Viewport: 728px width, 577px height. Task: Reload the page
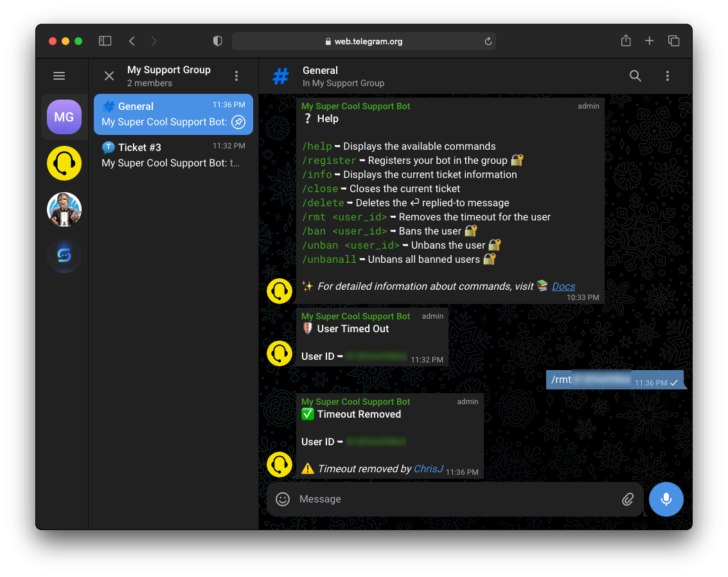click(488, 41)
